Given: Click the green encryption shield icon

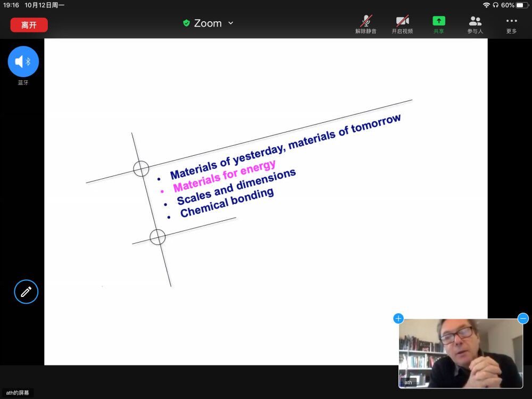Looking at the screenshot, I should pos(186,23).
